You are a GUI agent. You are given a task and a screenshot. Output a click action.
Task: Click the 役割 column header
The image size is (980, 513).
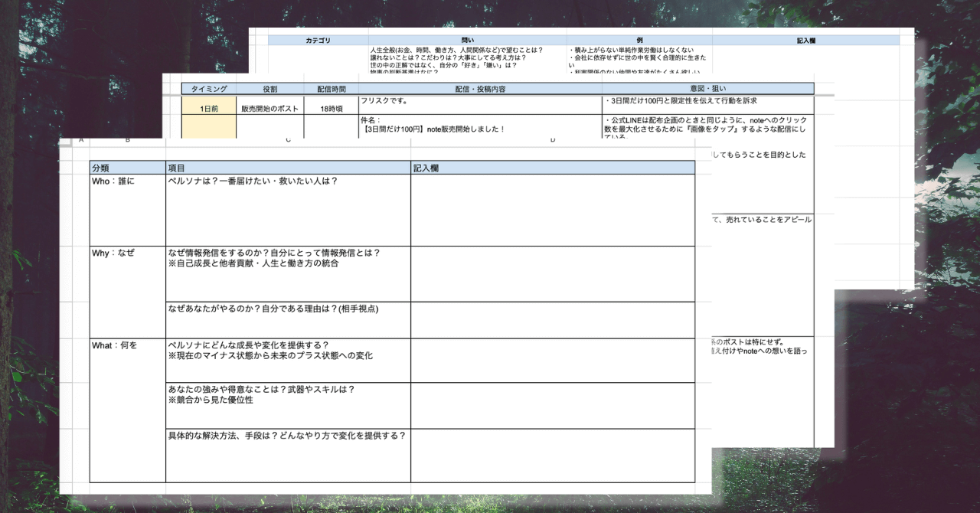(x=269, y=89)
